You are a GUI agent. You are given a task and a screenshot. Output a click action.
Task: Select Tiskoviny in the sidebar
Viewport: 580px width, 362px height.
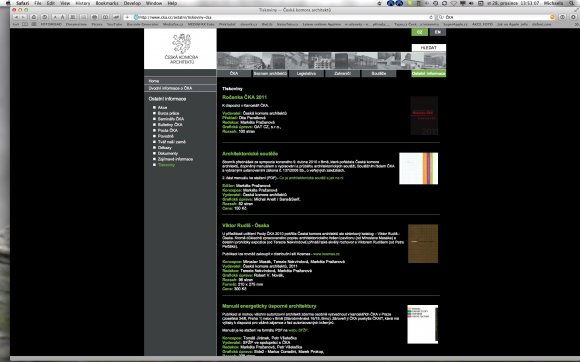[166, 165]
